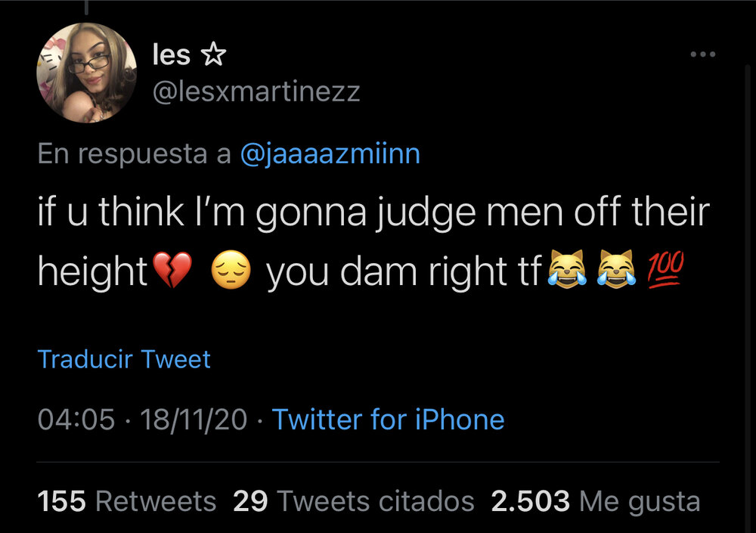Open the @jaaaazmiinn mention link
The image size is (756, 533).
click(330, 154)
